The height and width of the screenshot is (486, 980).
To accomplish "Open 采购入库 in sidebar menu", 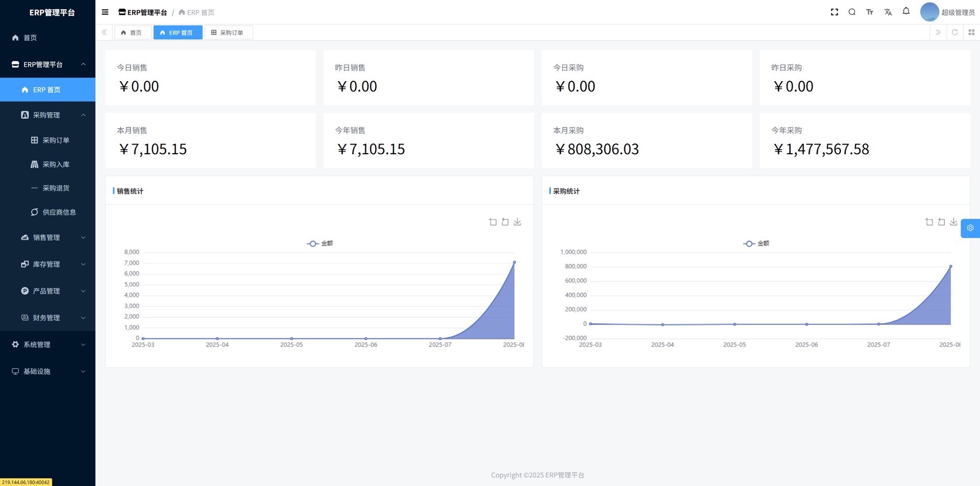I will (56, 164).
